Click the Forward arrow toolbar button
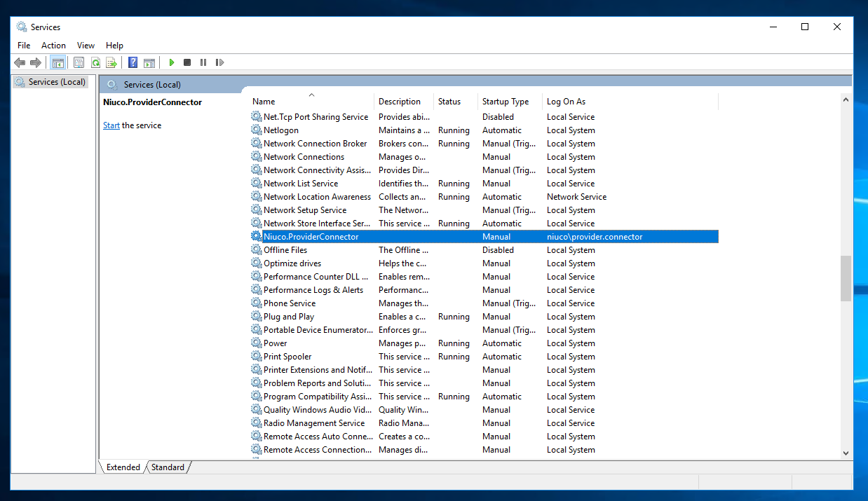The width and height of the screenshot is (868, 501). click(x=35, y=62)
